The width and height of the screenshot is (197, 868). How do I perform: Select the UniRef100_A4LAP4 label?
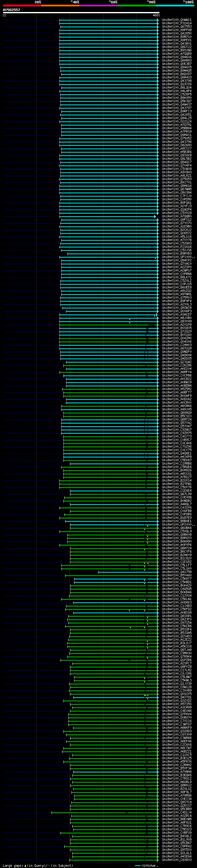(177, 91)
